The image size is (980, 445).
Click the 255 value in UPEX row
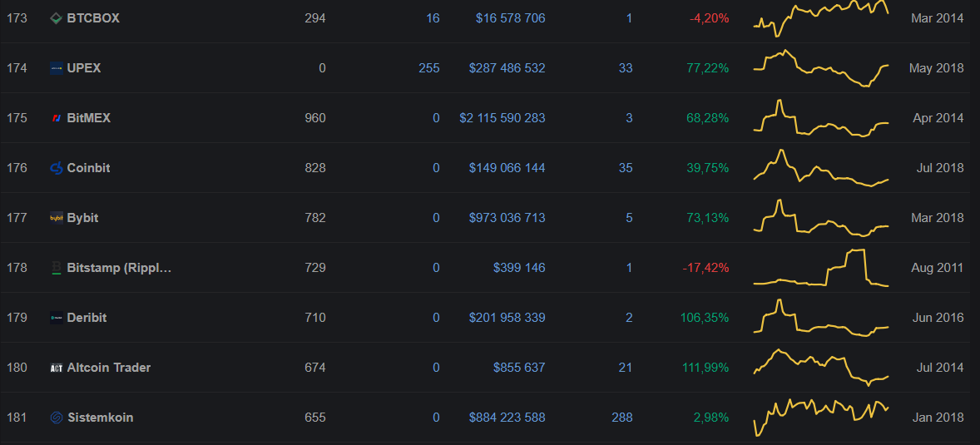428,68
